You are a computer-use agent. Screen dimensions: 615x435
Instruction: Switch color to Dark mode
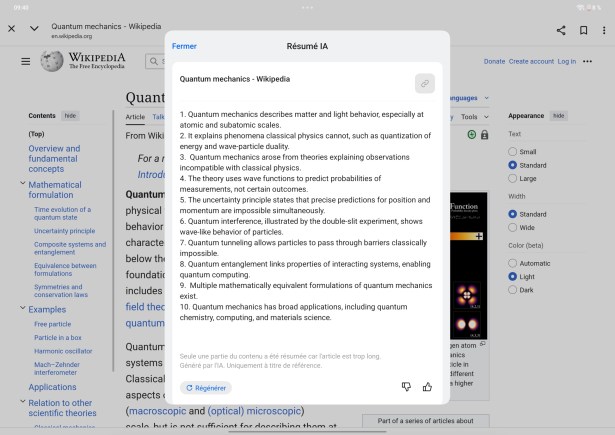click(512, 290)
